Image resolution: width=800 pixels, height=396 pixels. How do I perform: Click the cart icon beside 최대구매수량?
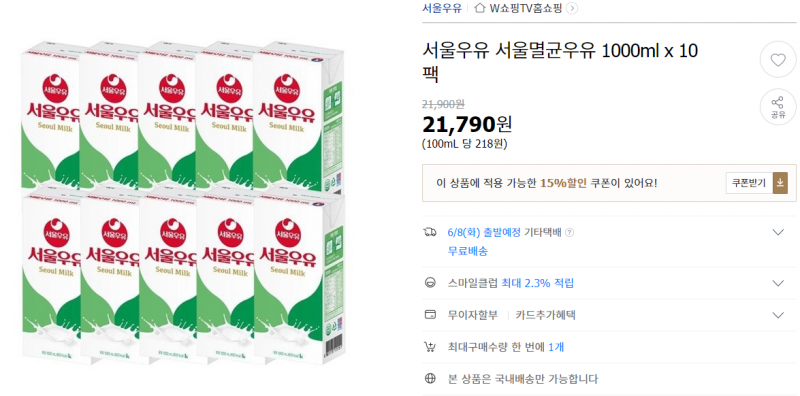click(430, 347)
